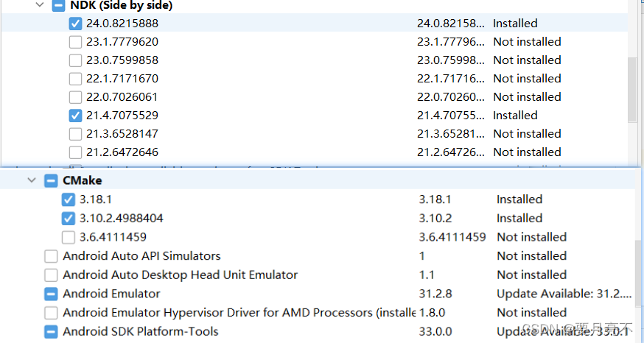
Task: Select the Android Emulator row label
Action: click(111, 294)
